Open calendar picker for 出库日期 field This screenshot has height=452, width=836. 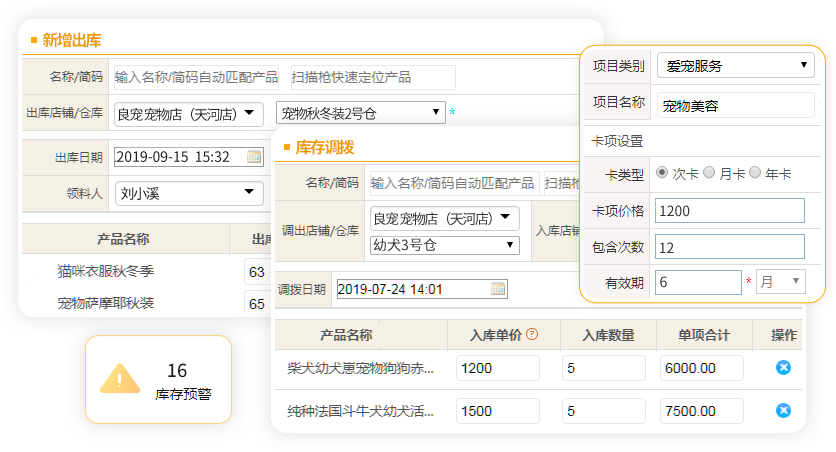254,157
